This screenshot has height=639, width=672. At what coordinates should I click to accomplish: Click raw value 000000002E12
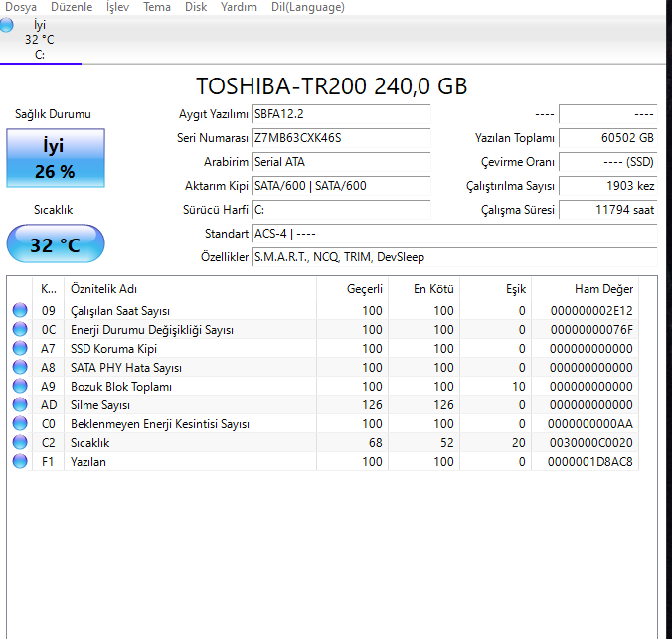coord(591,311)
